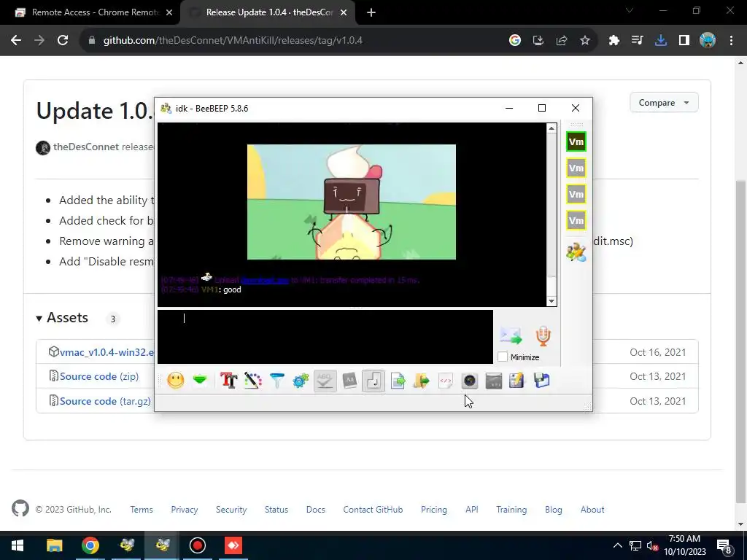
Task: Click the send folder icon with green arrow
Action: (x=422, y=381)
